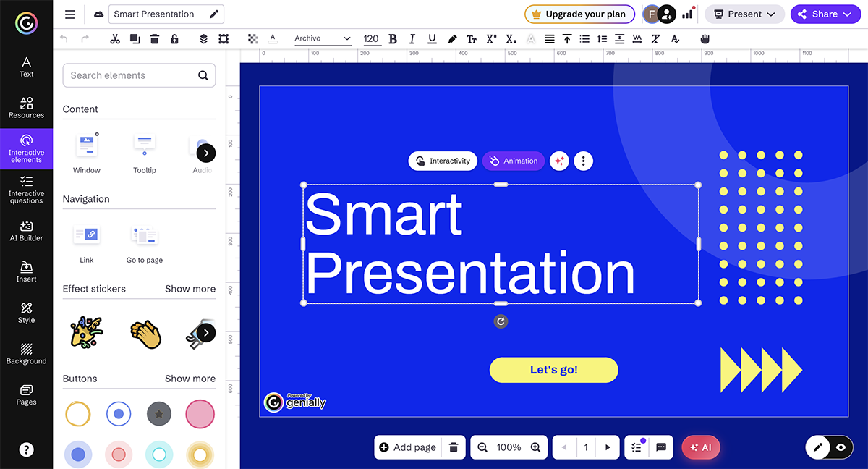Select the clapping hands sticker
This screenshot has height=469, width=868.
click(x=145, y=334)
